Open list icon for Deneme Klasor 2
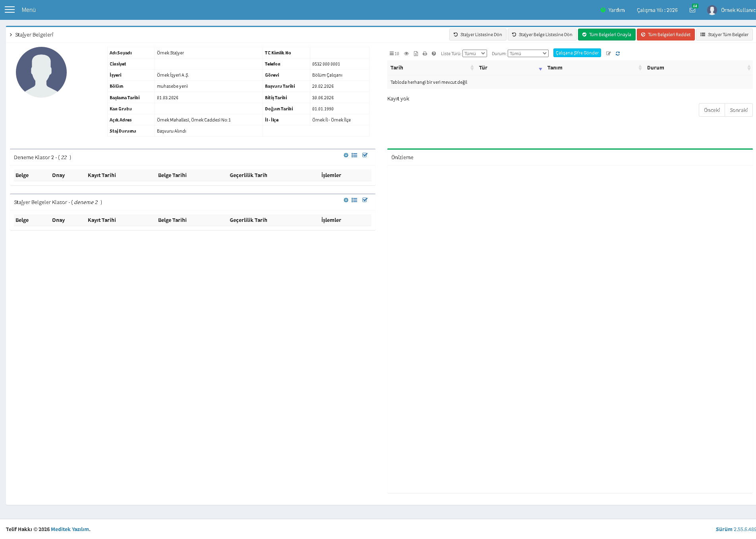 (x=354, y=155)
